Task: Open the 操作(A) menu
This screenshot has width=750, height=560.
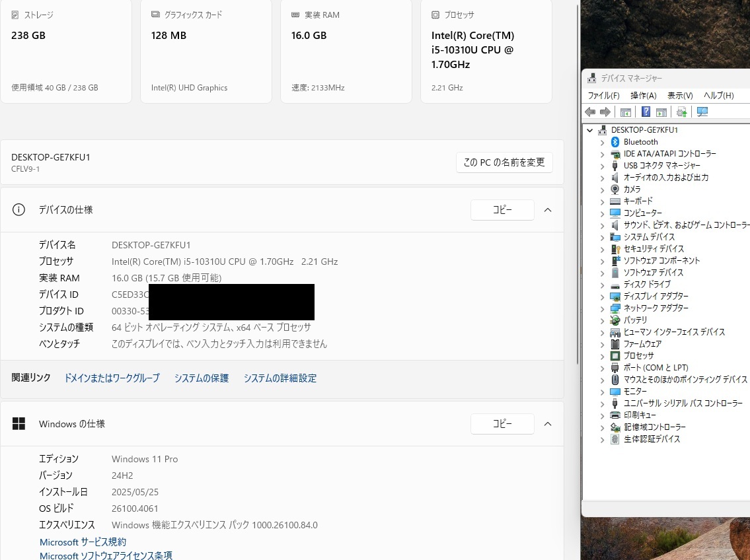Action: [x=644, y=96]
